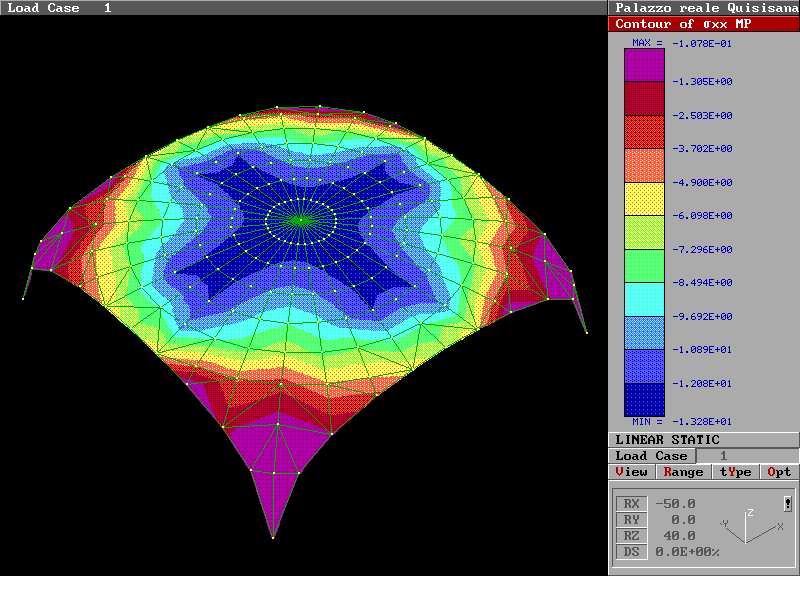The image size is (800, 600).
Task: Click the DS displacement scale button
Action: (x=631, y=552)
